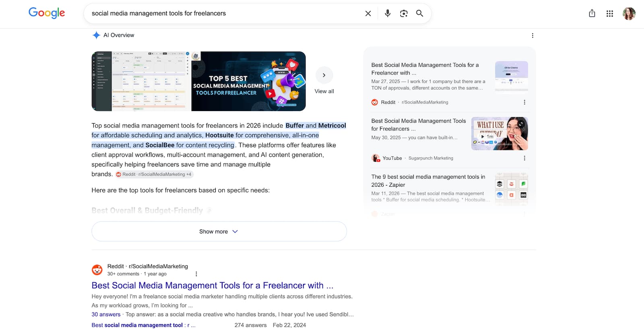Open AI Overview three-dot options menu

pos(533,35)
